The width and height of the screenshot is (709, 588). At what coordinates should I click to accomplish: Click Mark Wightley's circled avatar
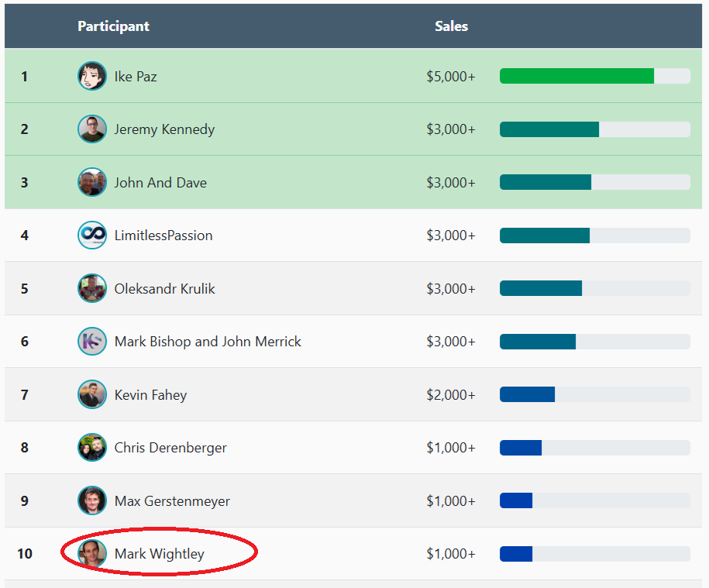coord(92,553)
